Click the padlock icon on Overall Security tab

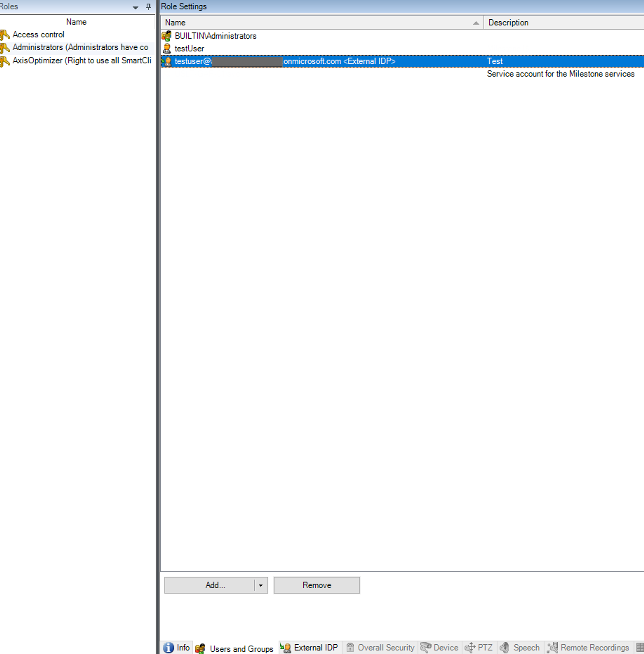tap(350, 647)
